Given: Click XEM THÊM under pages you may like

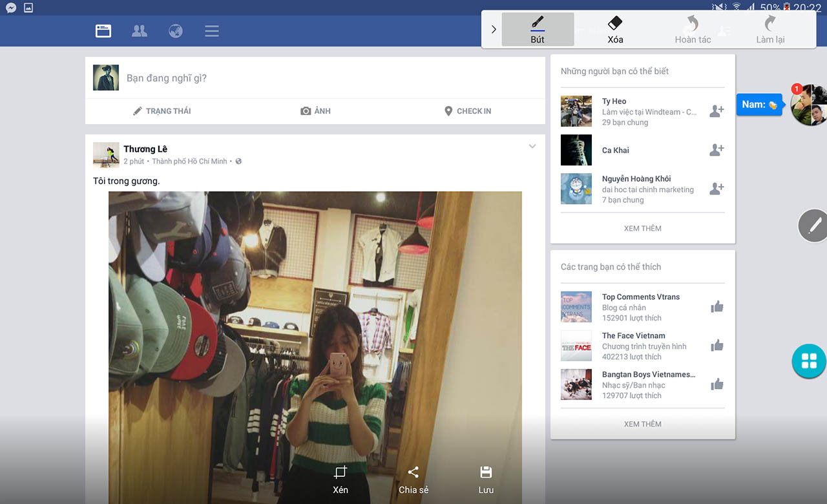Looking at the screenshot, I should point(643,424).
